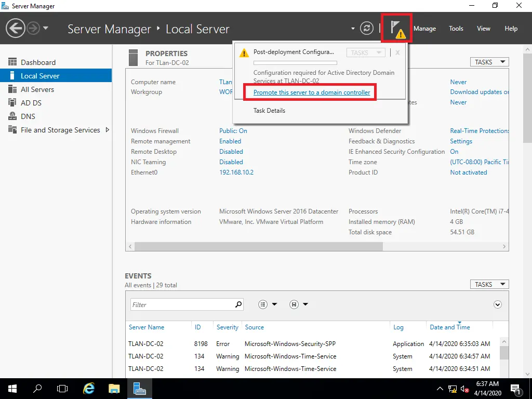Click Ethernet0 address 192.168.10.2
This screenshot has height=399, width=532.
tap(236, 172)
